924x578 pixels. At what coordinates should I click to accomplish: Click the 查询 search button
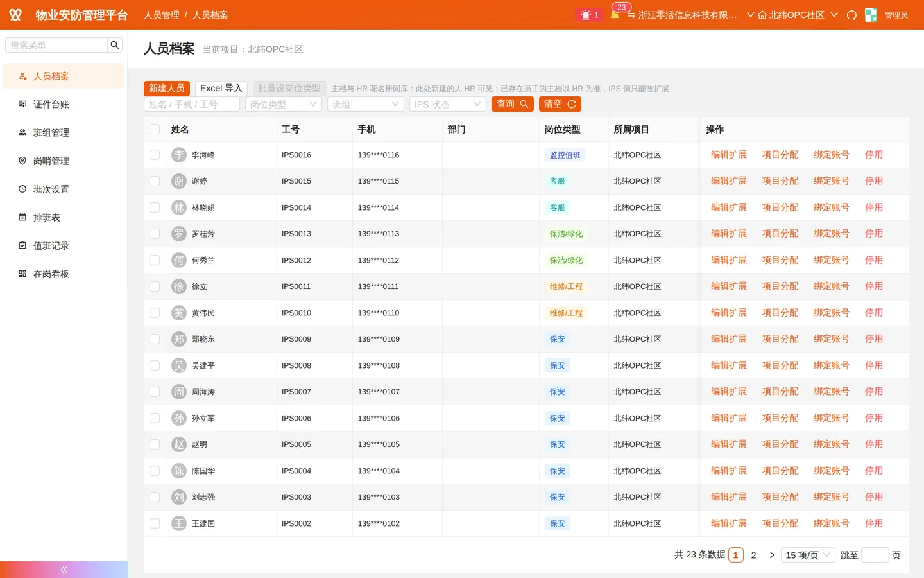[x=513, y=103]
